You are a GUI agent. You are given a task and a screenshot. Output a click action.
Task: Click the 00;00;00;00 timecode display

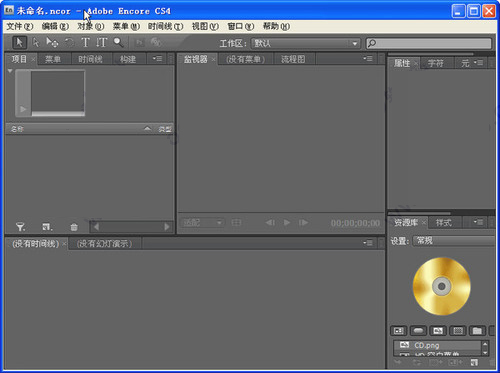(355, 223)
